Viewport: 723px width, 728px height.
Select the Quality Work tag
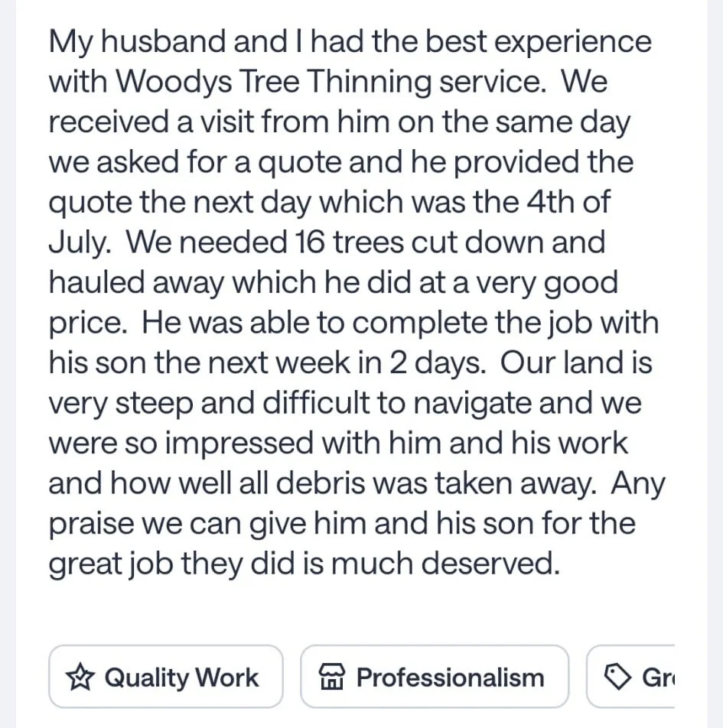click(x=166, y=677)
